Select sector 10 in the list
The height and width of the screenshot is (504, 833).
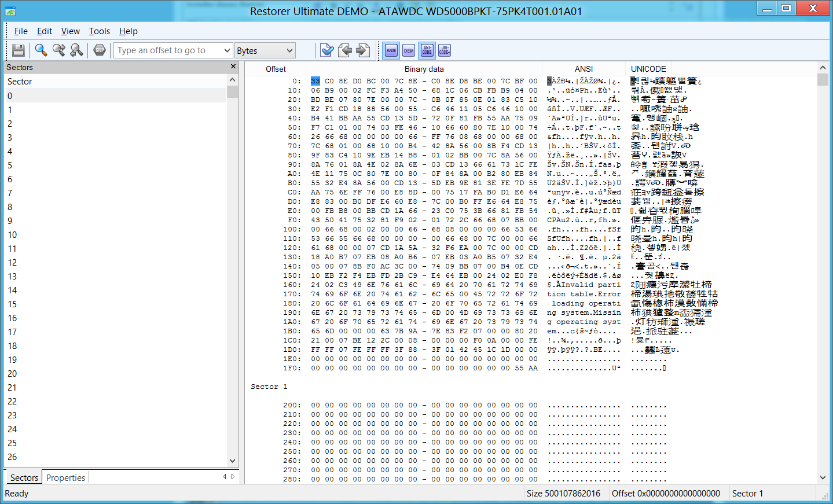116,235
